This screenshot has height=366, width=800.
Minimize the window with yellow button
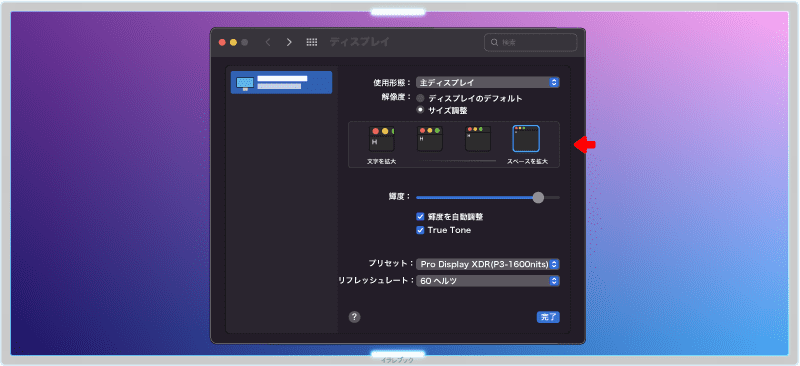point(234,42)
